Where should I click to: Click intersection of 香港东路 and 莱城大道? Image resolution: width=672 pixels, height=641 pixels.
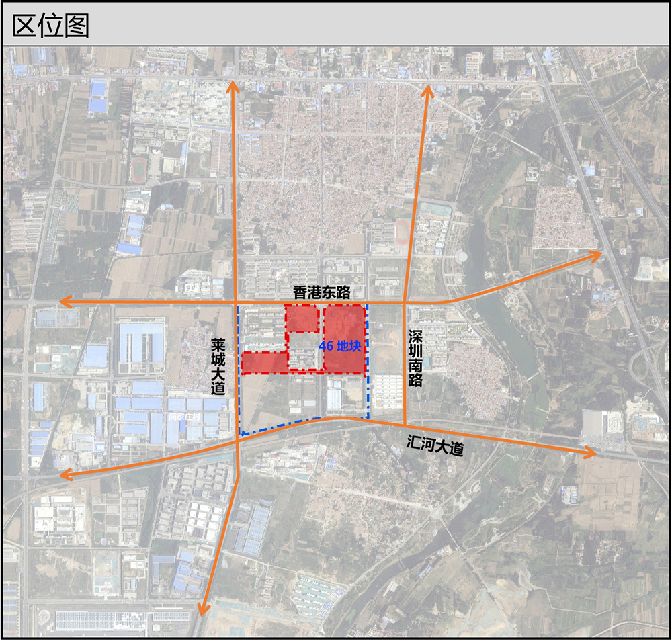coord(235,303)
